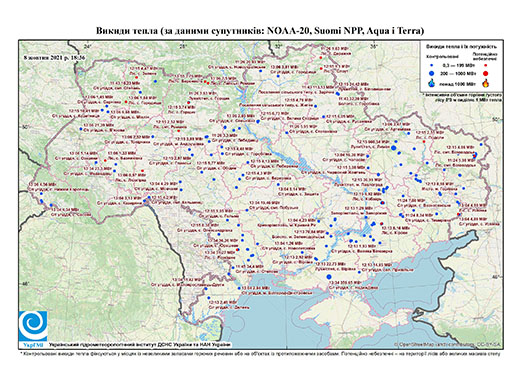Click the legend header Викиди тепла

(x=462, y=46)
